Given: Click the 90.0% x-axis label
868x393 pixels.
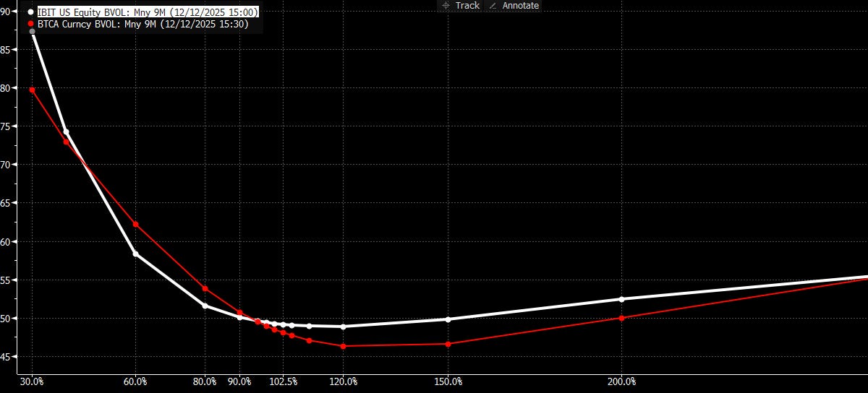Looking at the screenshot, I should pos(239,381).
